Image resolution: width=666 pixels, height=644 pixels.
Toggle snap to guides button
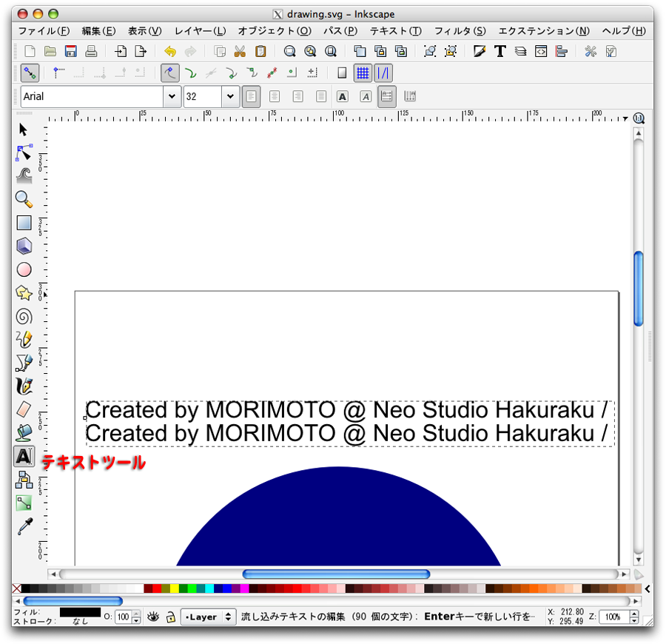pos(383,73)
